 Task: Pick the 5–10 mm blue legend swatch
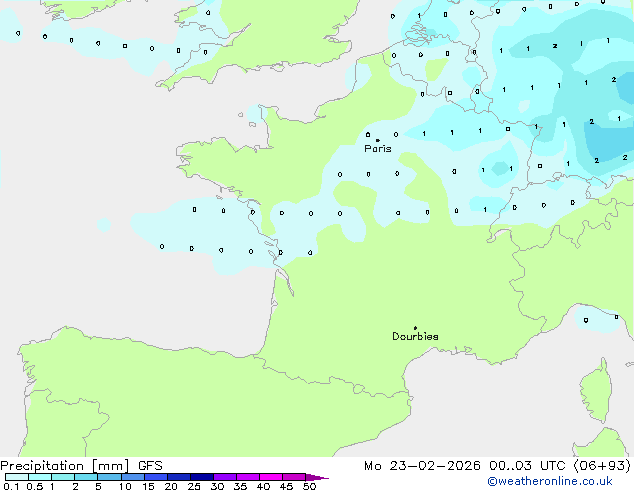(109, 477)
